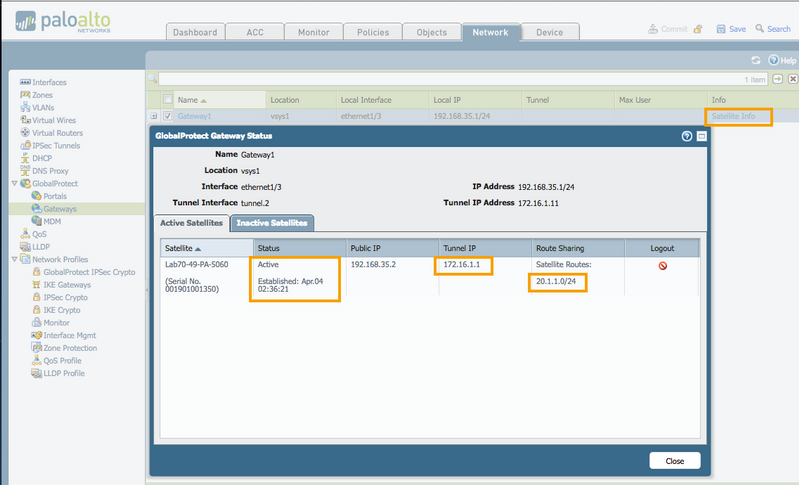Open the help icon in status dialog header

[x=686, y=135]
